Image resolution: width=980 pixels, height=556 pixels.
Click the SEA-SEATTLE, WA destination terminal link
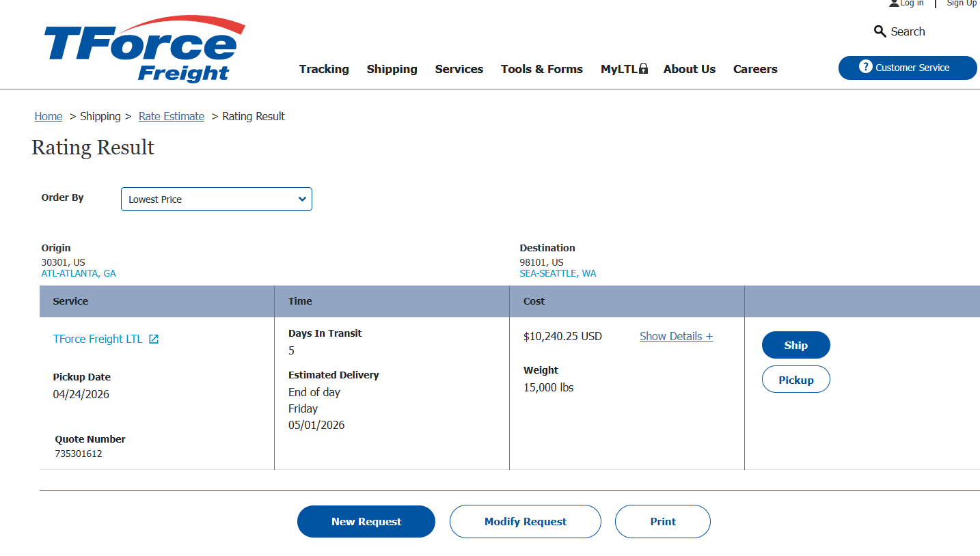(x=558, y=273)
